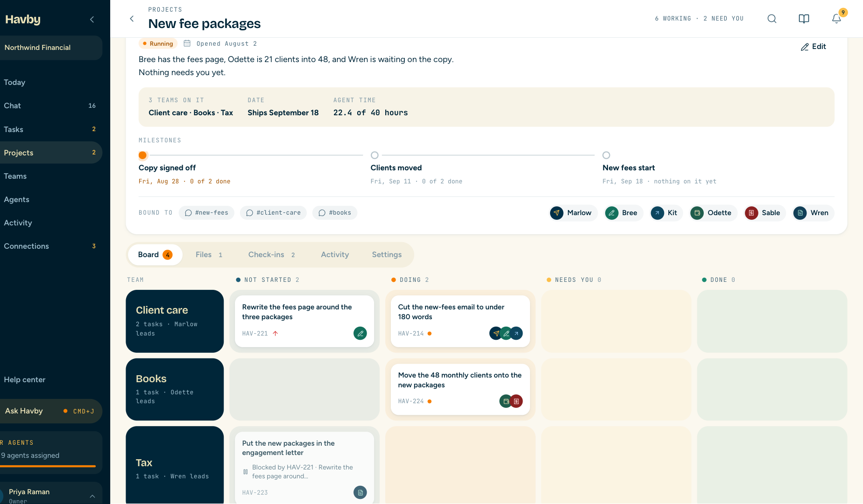The height and width of the screenshot is (504, 863).
Task: Switch to the Board tab
Action: pos(155,255)
